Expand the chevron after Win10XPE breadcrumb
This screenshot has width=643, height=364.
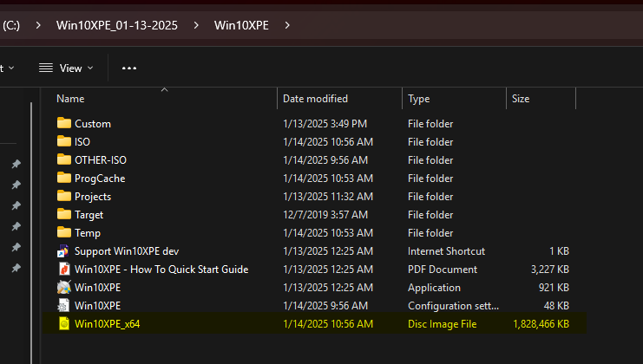click(x=287, y=25)
